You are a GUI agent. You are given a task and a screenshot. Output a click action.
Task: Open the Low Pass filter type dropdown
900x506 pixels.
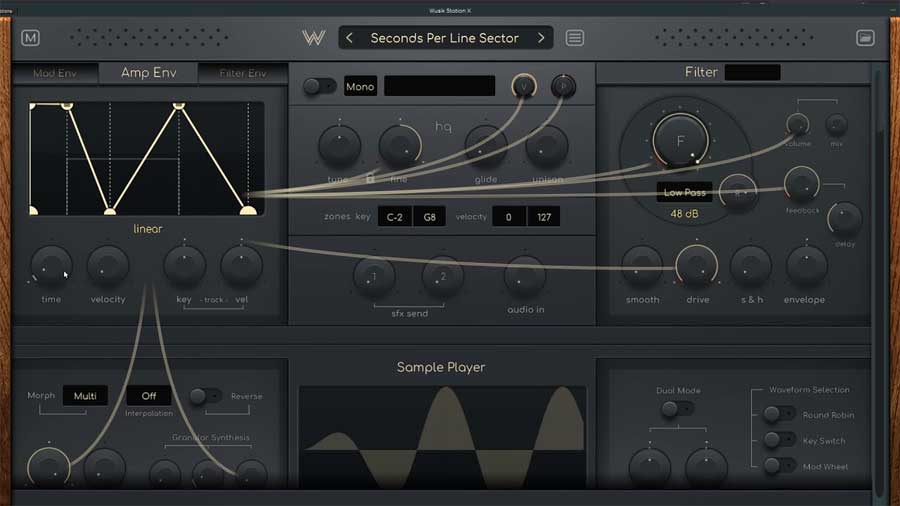pyautogui.click(x=684, y=192)
